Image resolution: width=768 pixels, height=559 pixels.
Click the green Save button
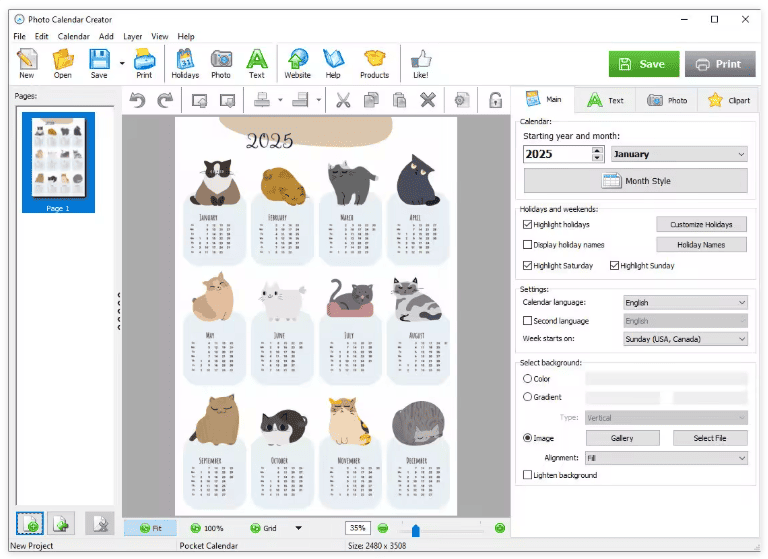[644, 64]
